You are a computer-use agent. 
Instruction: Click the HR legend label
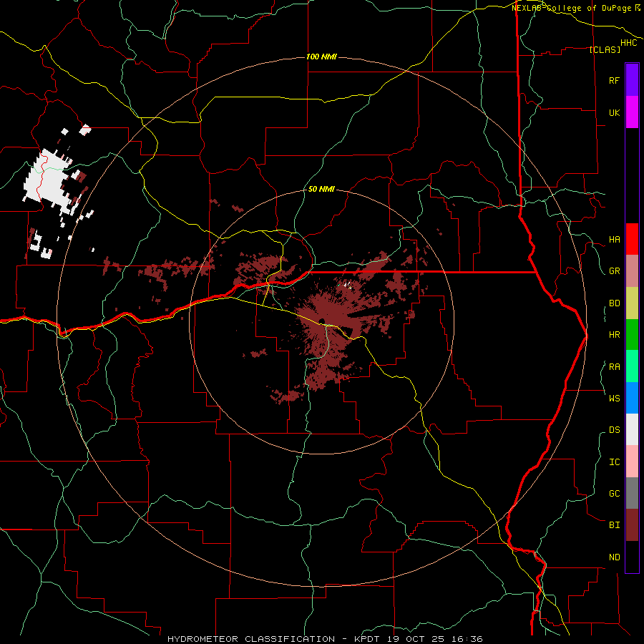click(614, 335)
